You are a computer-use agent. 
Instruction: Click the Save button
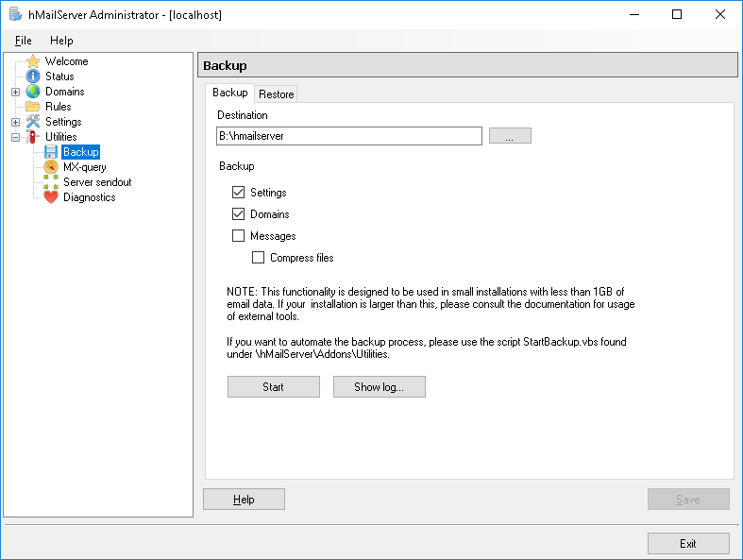tap(688, 500)
